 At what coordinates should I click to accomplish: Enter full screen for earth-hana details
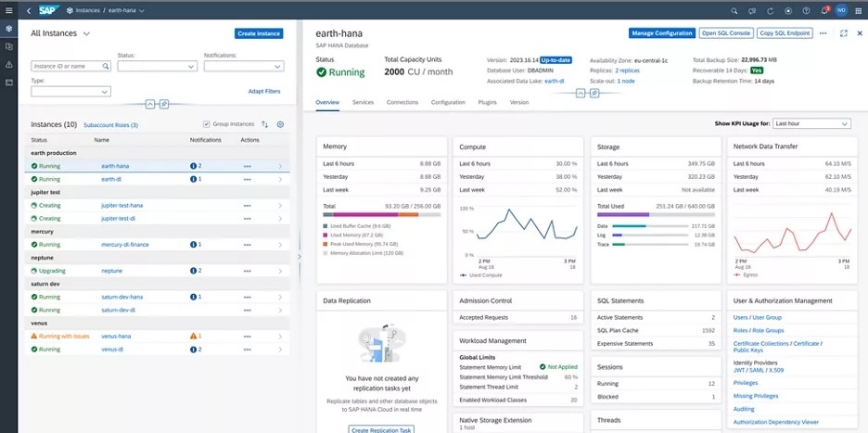click(844, 33)
